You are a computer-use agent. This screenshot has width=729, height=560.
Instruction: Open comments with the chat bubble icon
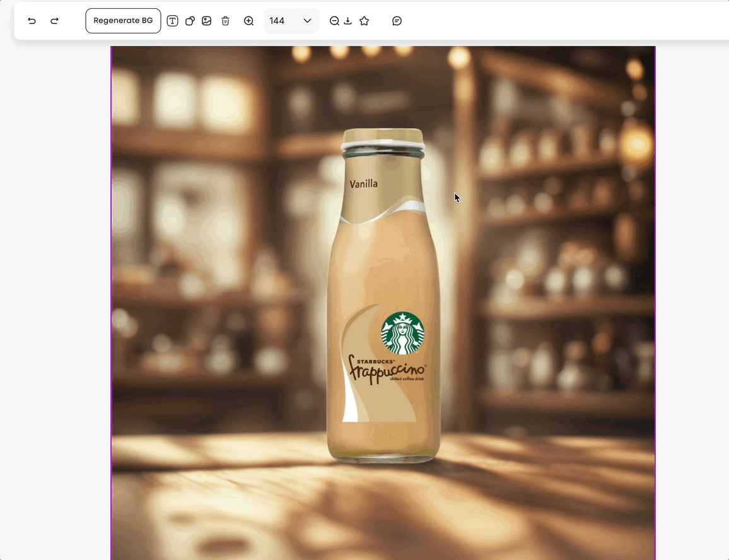[x=397, y=21]
